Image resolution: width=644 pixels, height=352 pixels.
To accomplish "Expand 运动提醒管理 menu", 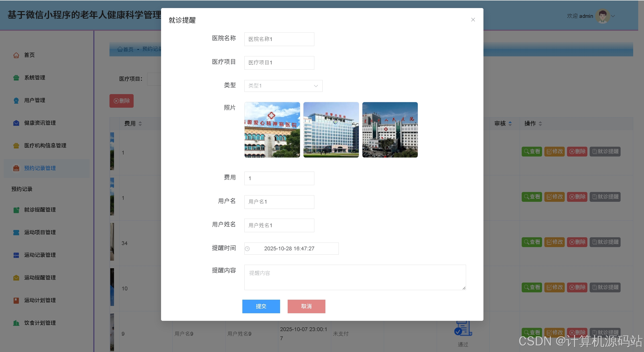I will pos(40,278).
